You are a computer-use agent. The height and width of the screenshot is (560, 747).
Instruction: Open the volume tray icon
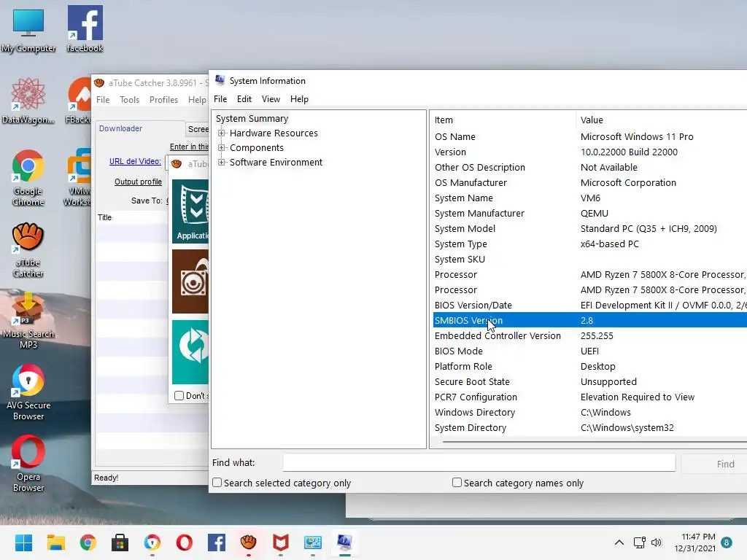tap(657, 542)
